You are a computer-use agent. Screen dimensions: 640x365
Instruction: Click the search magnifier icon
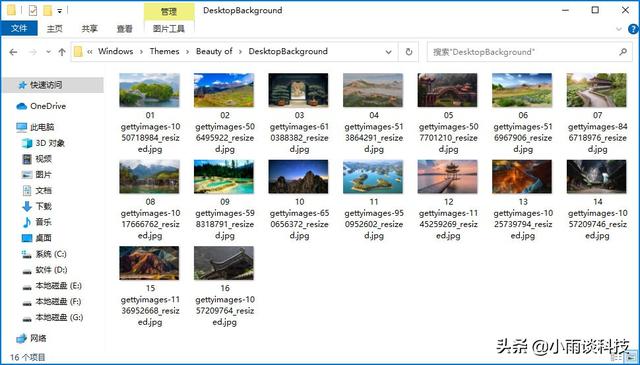tap(623, 52)
